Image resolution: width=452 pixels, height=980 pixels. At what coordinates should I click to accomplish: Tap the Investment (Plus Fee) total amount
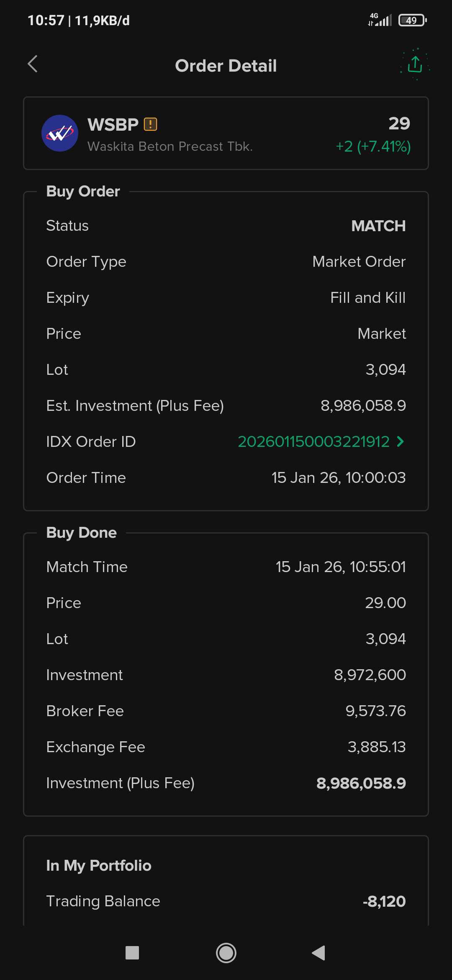(361, 783)
